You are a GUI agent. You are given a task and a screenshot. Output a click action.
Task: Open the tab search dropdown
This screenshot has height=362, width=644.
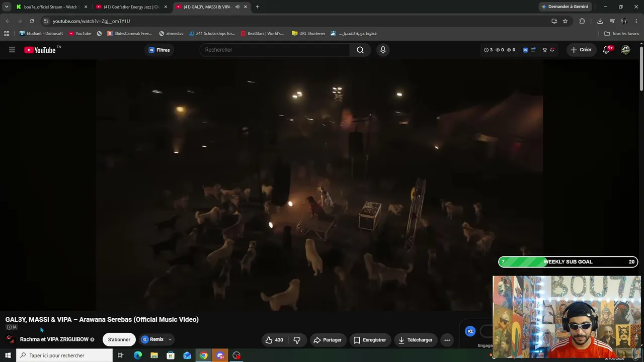(x=7, y=7)
